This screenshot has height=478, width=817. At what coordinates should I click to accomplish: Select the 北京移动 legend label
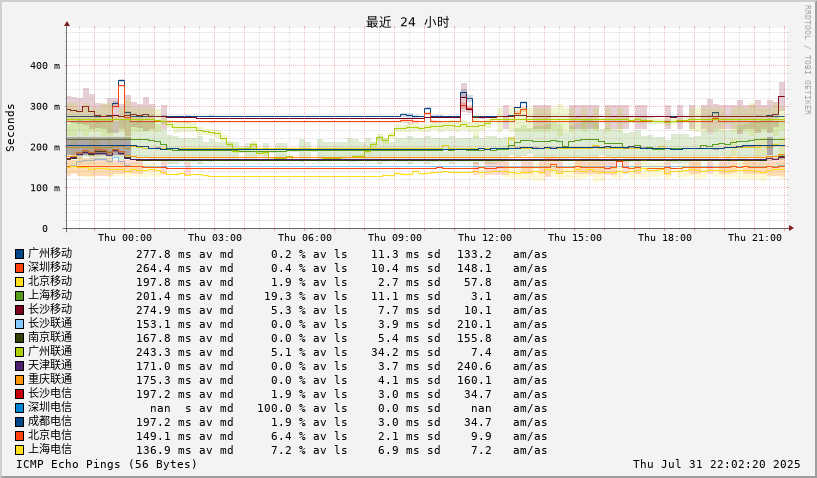pos(50,281)
